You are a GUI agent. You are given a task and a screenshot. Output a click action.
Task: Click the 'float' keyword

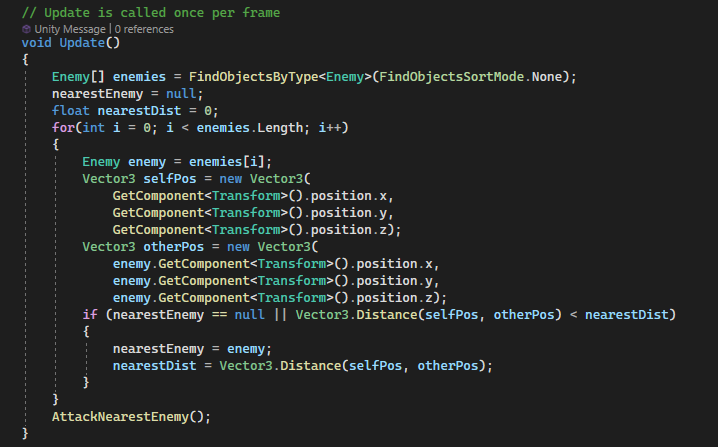(71, 111)
